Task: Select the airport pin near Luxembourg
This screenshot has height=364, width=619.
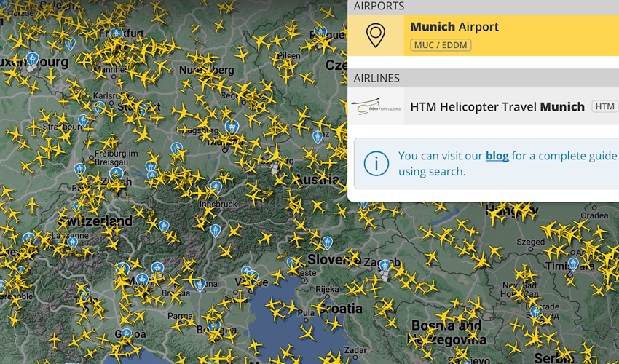Action: click(x=32, y=60)
